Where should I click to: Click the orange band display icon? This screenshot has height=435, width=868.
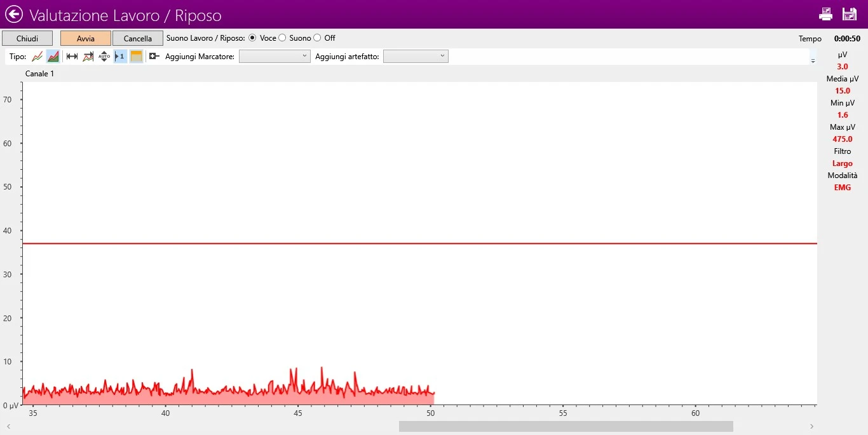tap(136, 57)
